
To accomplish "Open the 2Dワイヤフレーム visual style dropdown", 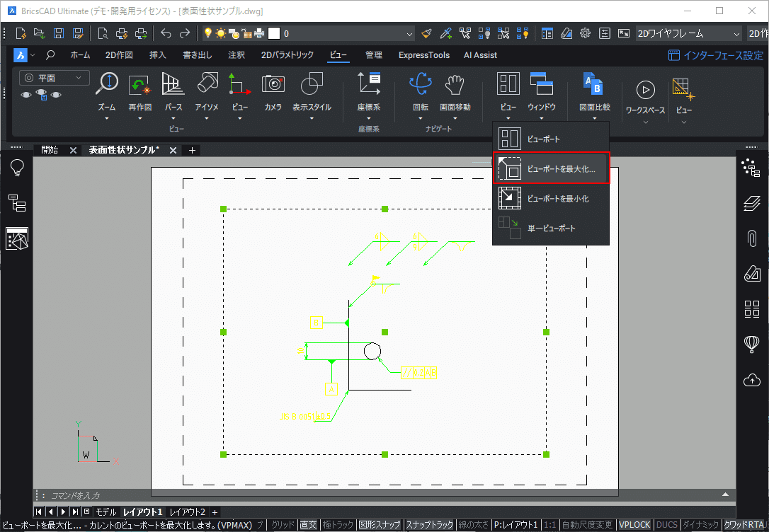I will click(688, 34).
